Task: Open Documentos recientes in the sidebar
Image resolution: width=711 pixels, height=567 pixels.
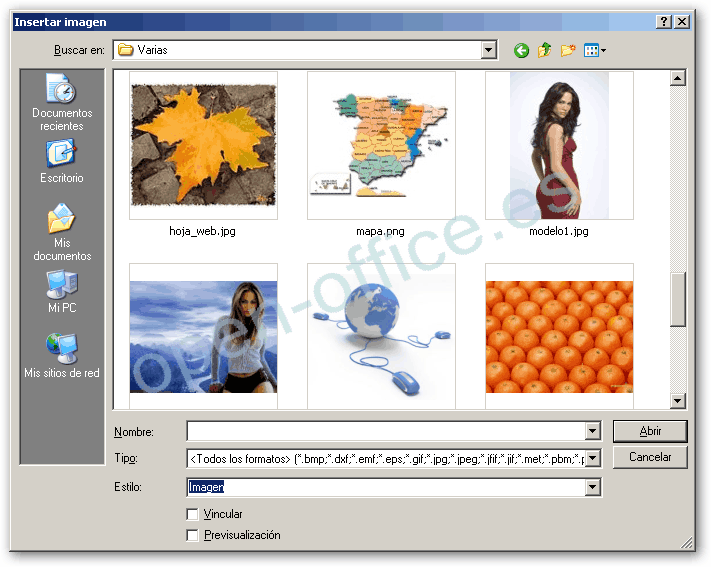Action: tap(62, 102)
